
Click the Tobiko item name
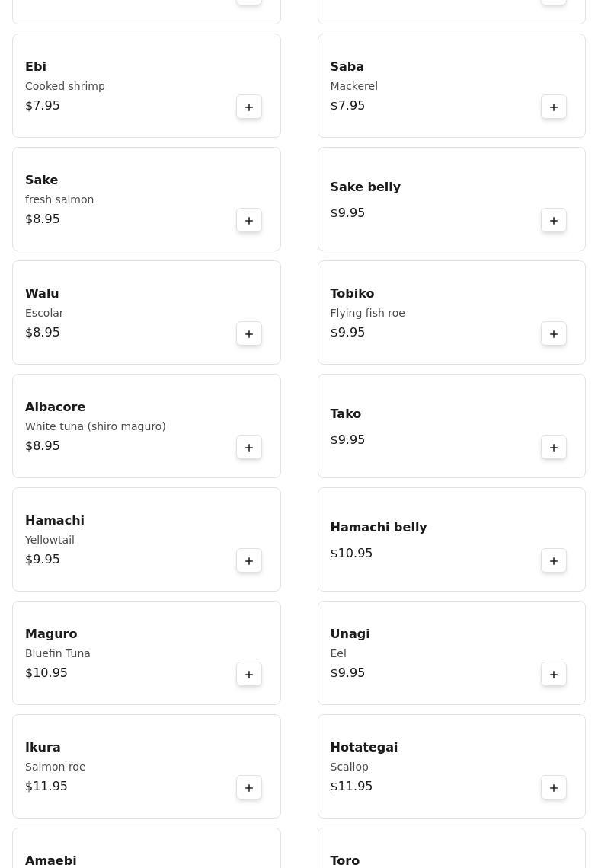point(352,293)
